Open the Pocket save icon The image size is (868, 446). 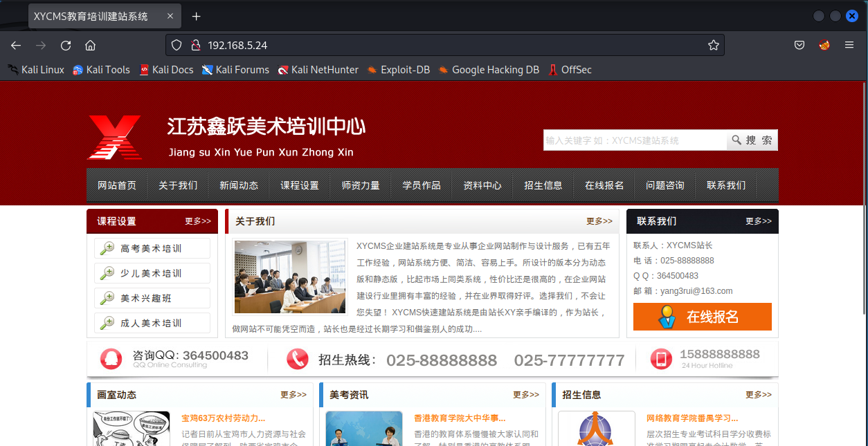799,45
